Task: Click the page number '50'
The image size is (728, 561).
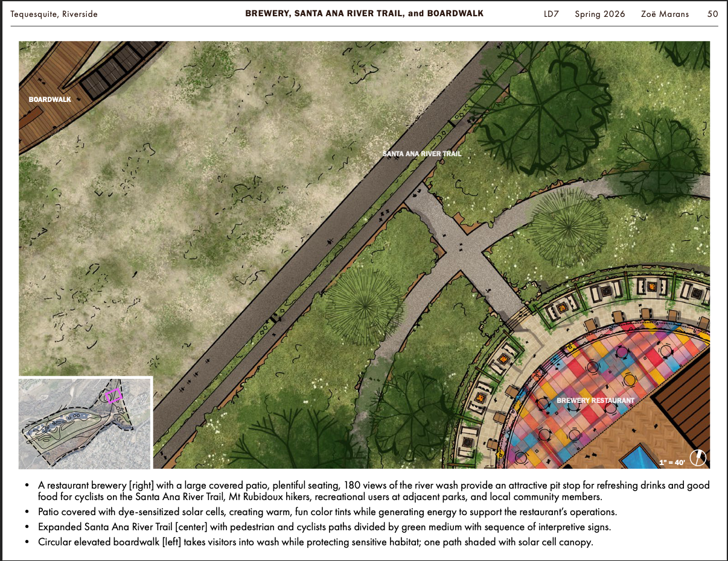Action: coord(713,14)
